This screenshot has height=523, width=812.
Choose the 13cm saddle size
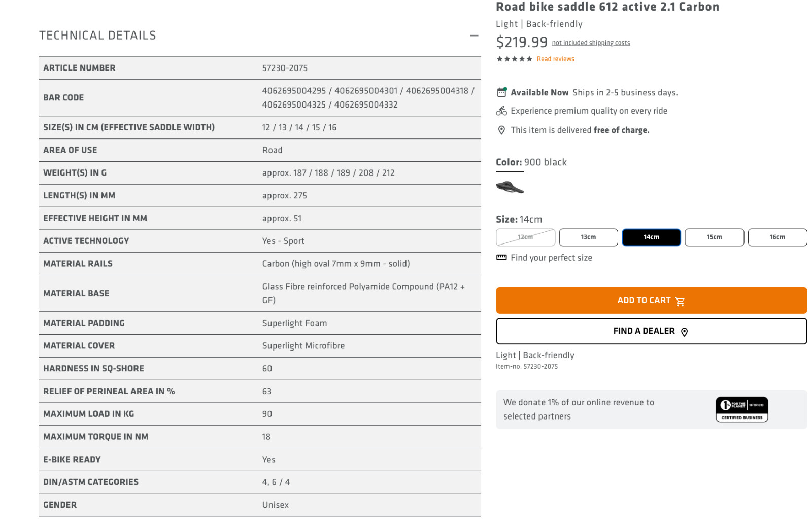(x=588, y=237)
